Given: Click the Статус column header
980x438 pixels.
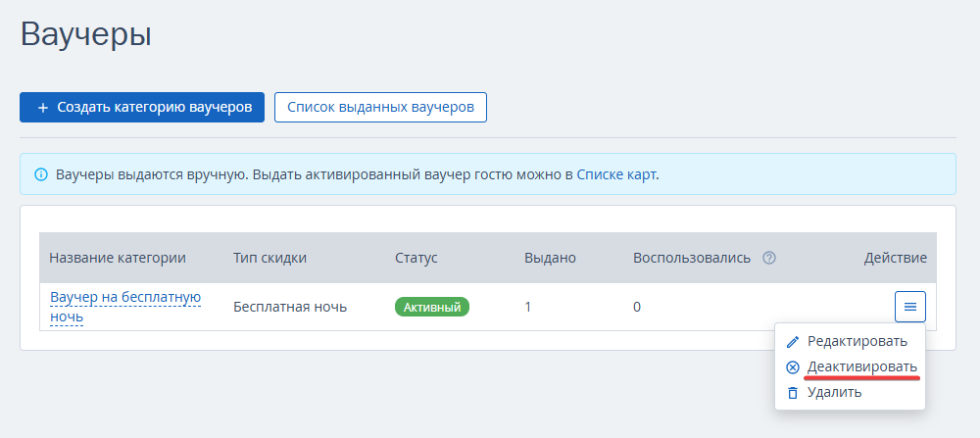Looking at the screenshot, I should point(416,258).
